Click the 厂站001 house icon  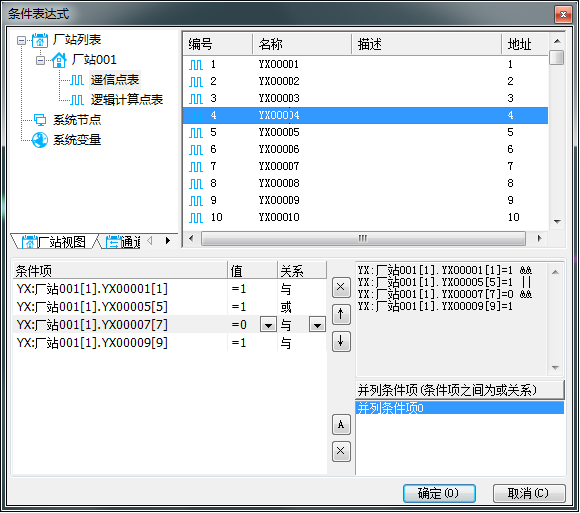[x=59, y=60]
